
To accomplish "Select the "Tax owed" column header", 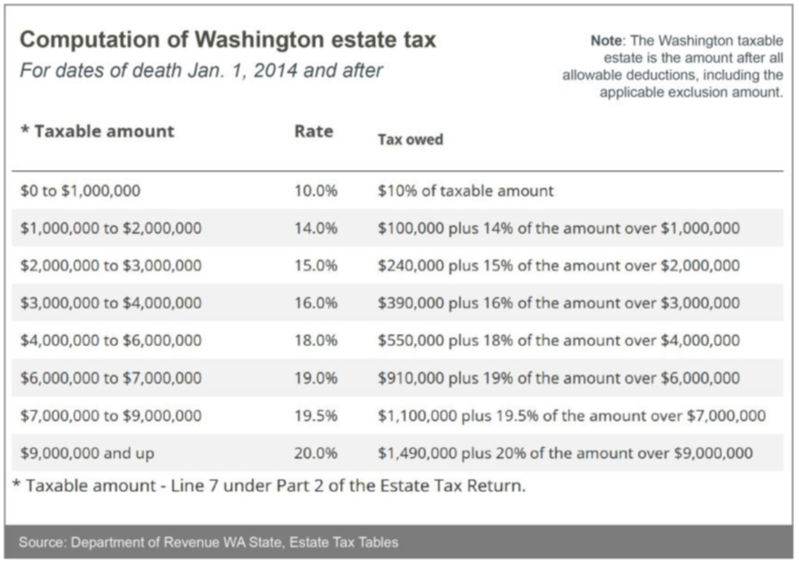I will tap(410, 139).
